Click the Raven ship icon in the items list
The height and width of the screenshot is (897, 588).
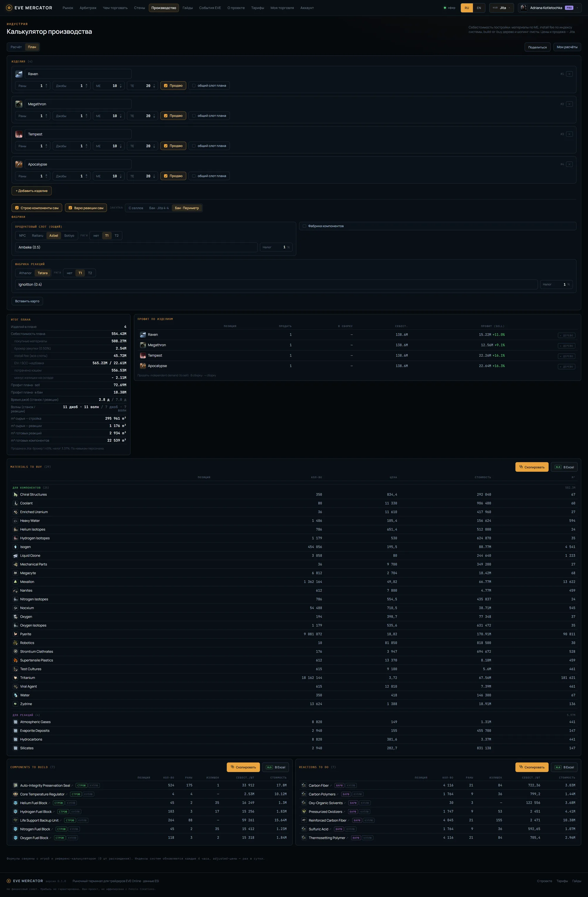(x=19, y=74)
